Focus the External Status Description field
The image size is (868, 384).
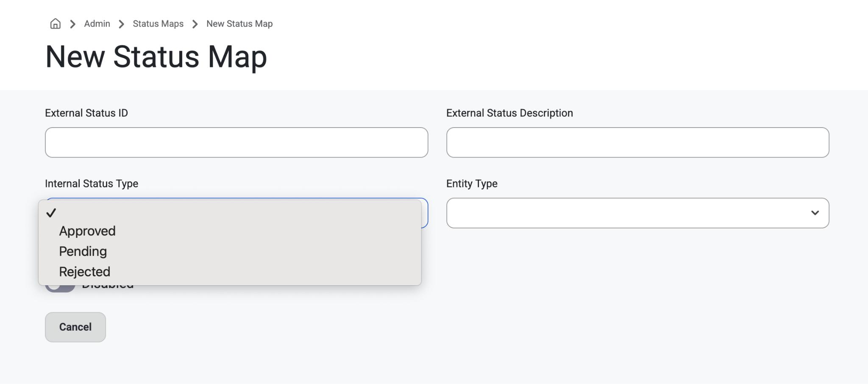[637, 142]
